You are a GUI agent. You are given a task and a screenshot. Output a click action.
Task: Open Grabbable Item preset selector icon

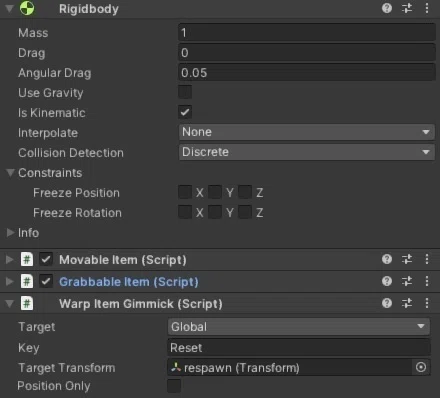click(x=407, y=281)
